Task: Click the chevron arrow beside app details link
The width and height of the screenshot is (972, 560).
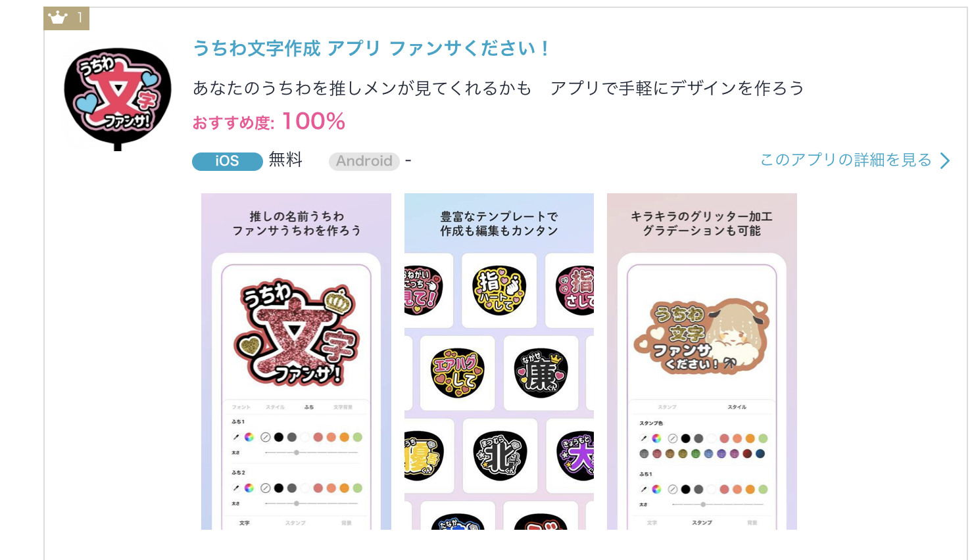Action: [945, 160]
